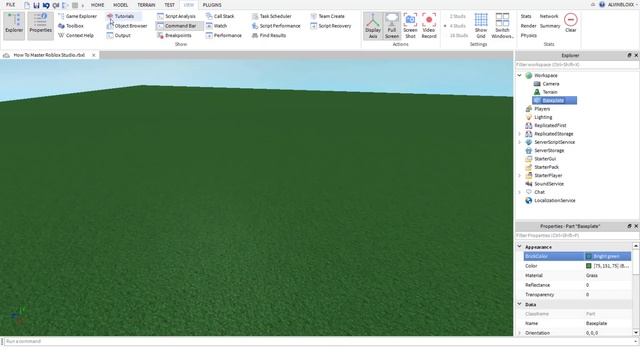Click the Summary stats button
The height and width of the screenshot is (360, 640).
pyautogui.click(x=550, y=26)
